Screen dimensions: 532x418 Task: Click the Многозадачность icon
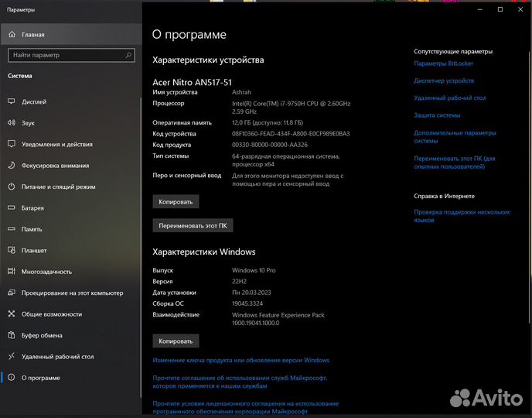pos(12,271)
